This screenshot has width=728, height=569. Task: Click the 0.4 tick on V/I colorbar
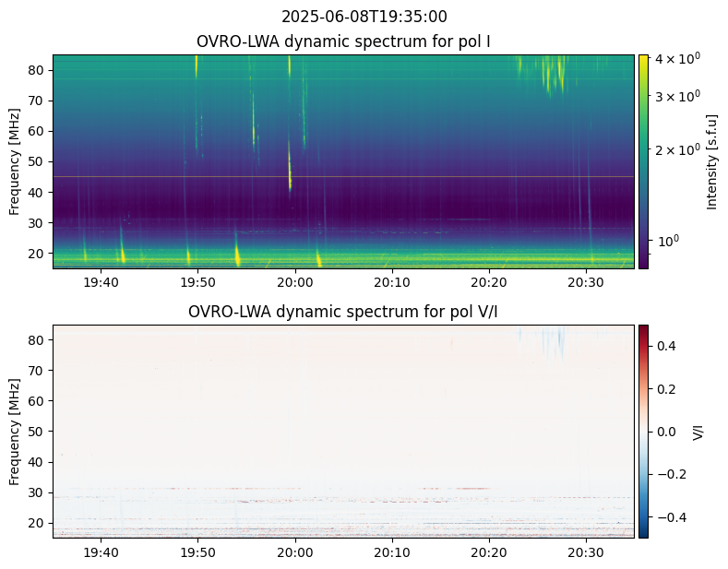click(666, 346)
